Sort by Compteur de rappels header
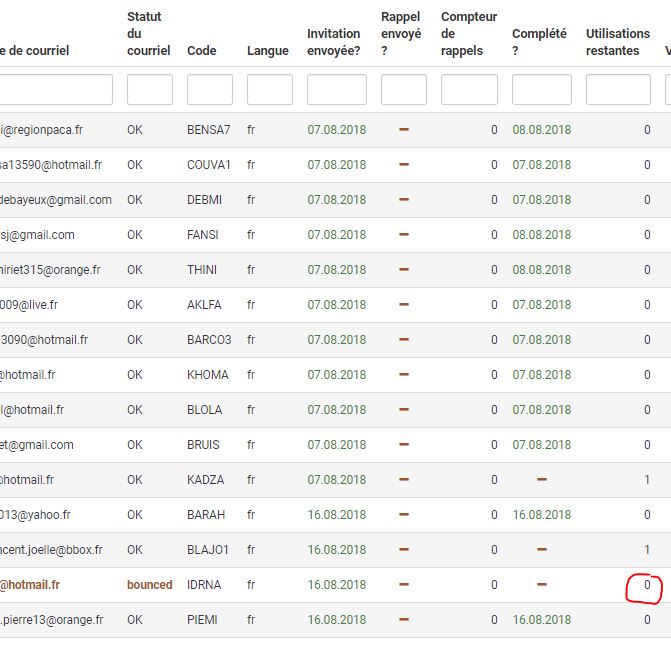The width and height of the screenshot is (671, 646). [468, 34]
